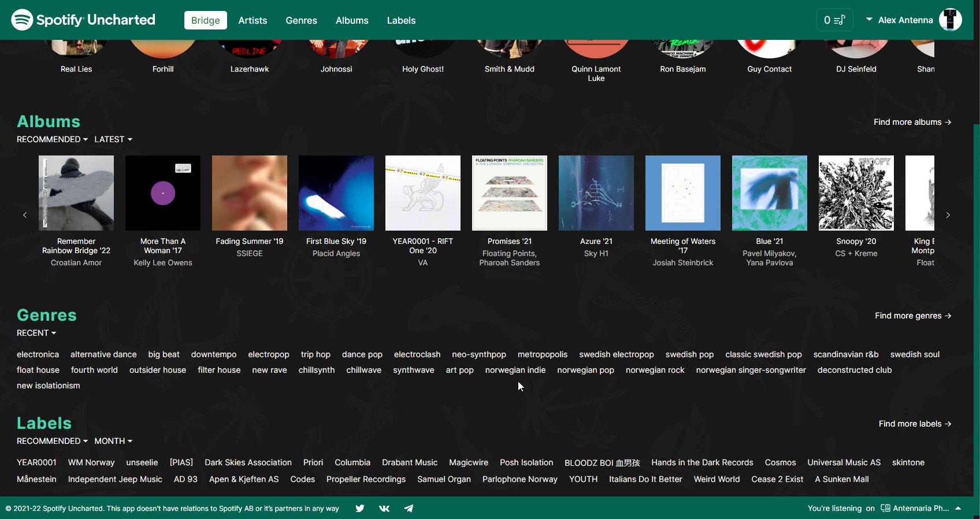The width and height of the screenshot is (980, 519).
Task: Open the A Sunken Mall label
Action: pos(842,479)
